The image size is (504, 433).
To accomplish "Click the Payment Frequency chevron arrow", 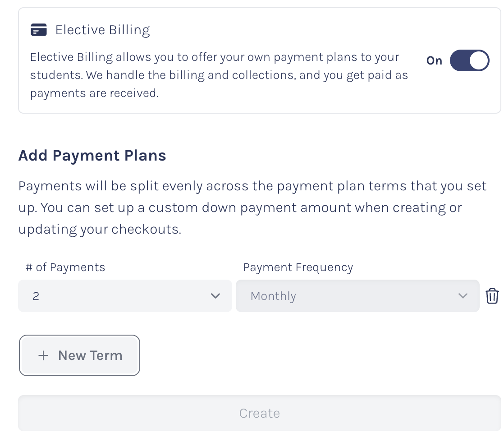I will pos(463,296).
